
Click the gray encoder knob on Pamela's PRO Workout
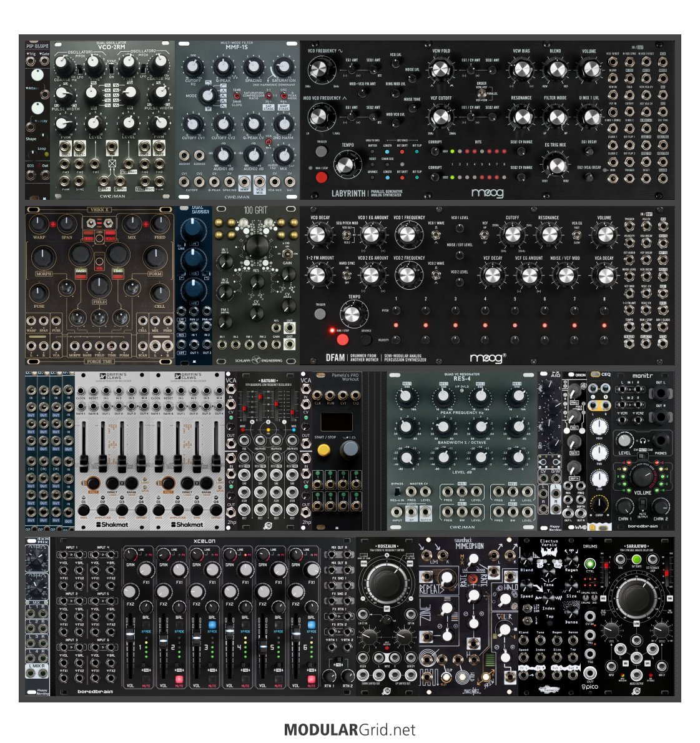350,449
